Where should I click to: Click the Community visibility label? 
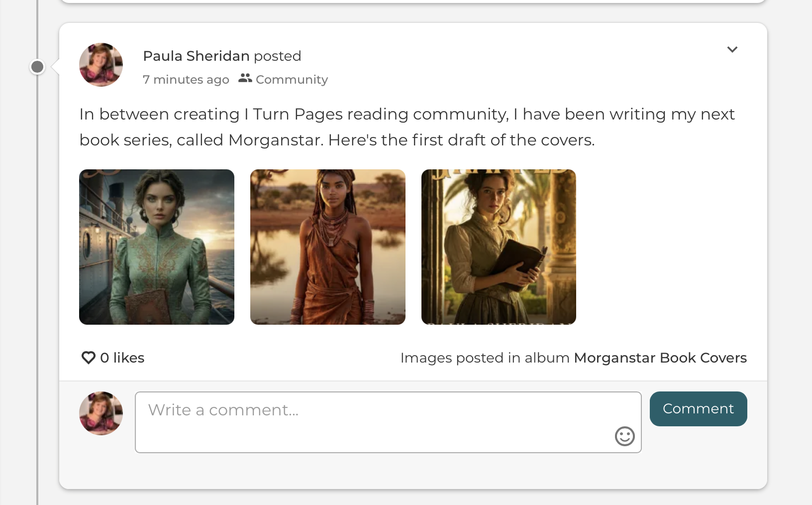click(x=292, y=80)
